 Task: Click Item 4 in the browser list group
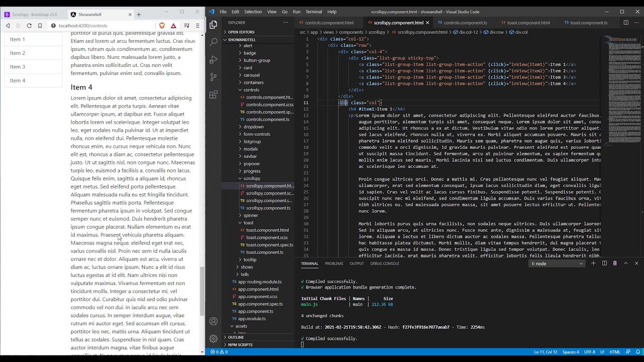click(x=34, y=80)
